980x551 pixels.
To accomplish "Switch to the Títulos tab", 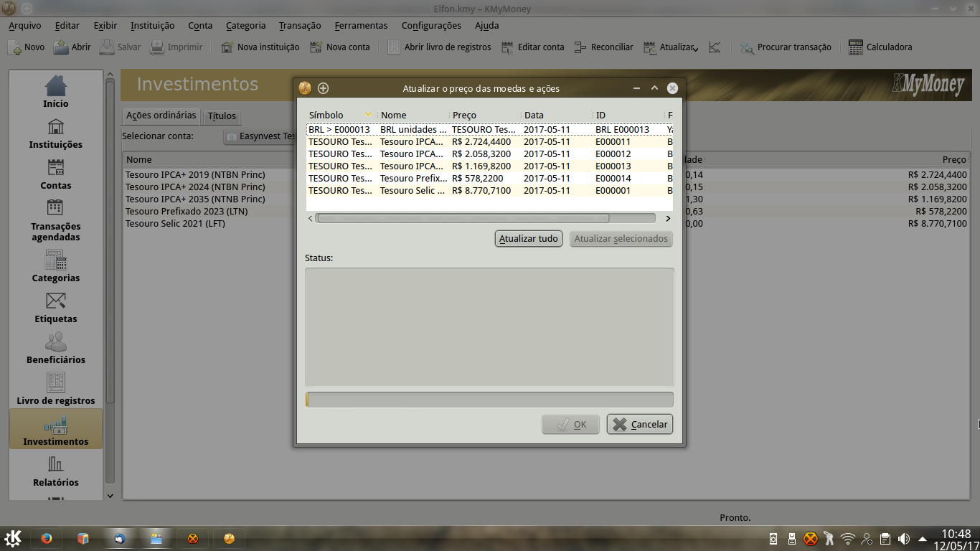I will pos(222,116).
